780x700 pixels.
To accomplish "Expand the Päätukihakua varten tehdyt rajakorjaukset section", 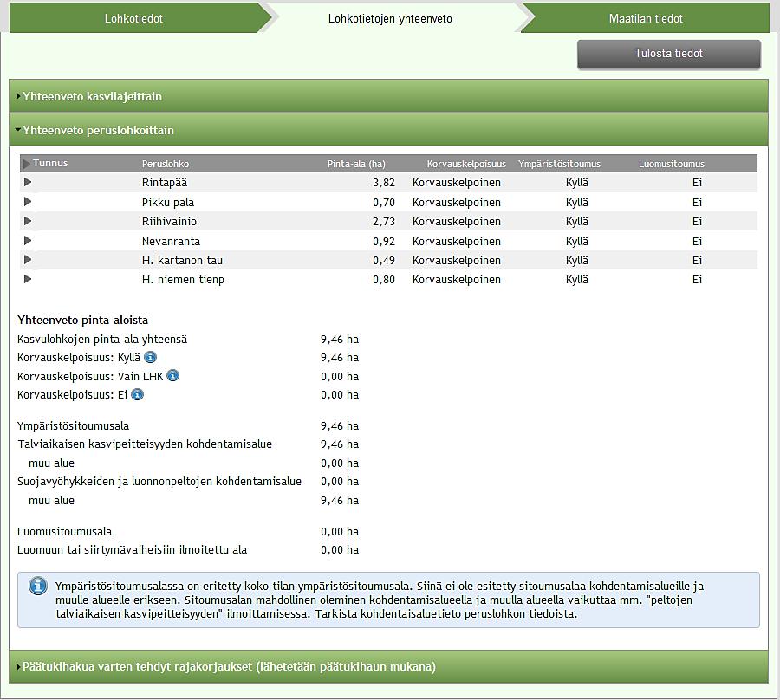I will (389, 666).
